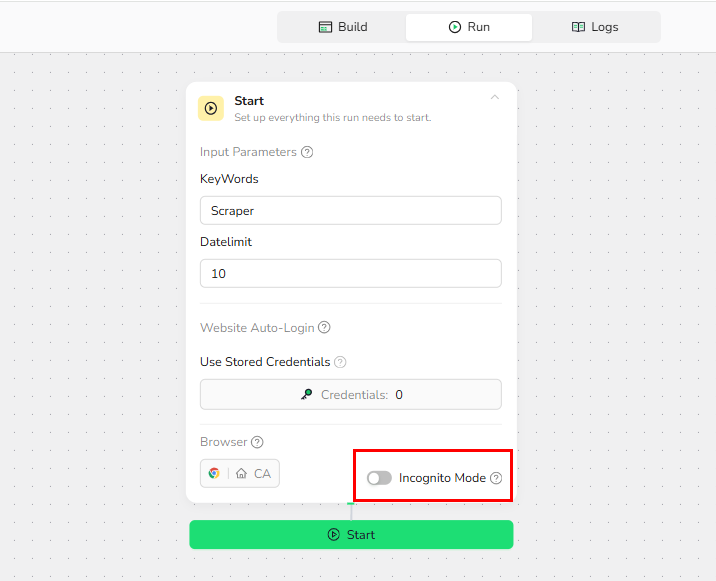Open the Credentials: 0 button
Image resolution: width=716 pixels, height=581 pixels.
point(351,395)
